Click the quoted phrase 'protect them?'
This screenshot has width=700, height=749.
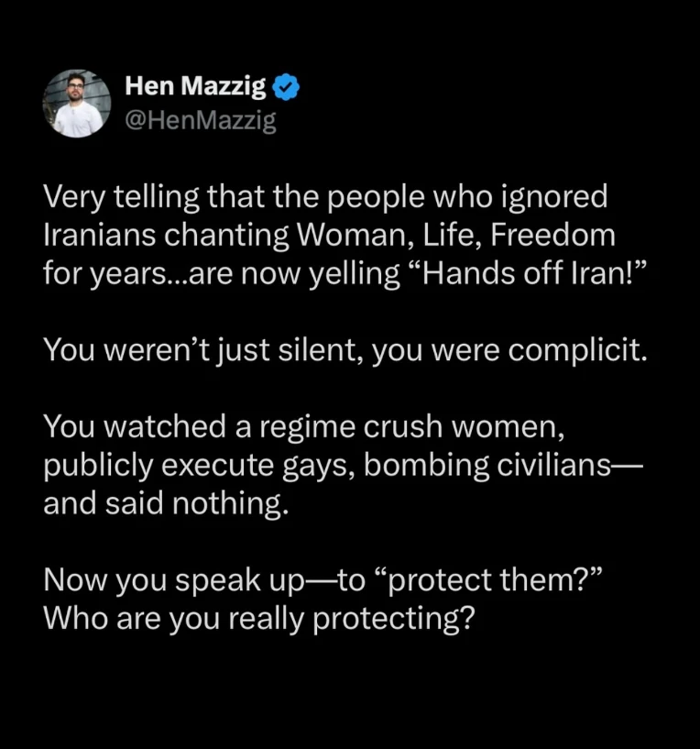[490, 580]
